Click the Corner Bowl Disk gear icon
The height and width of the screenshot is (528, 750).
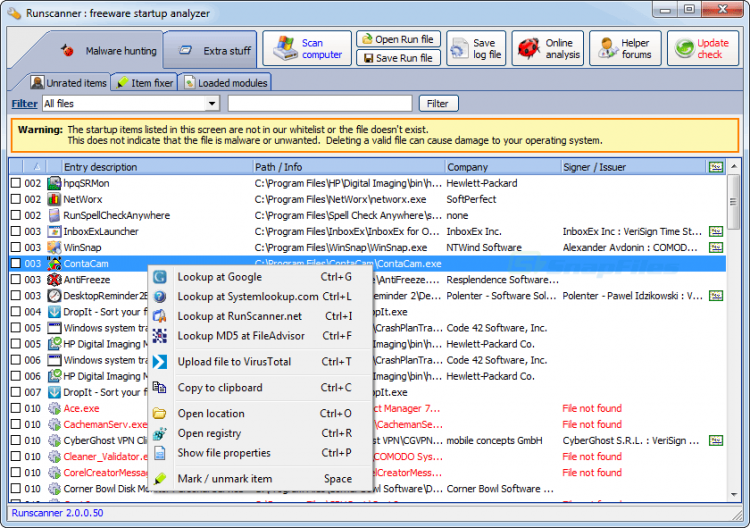[54, 488]
